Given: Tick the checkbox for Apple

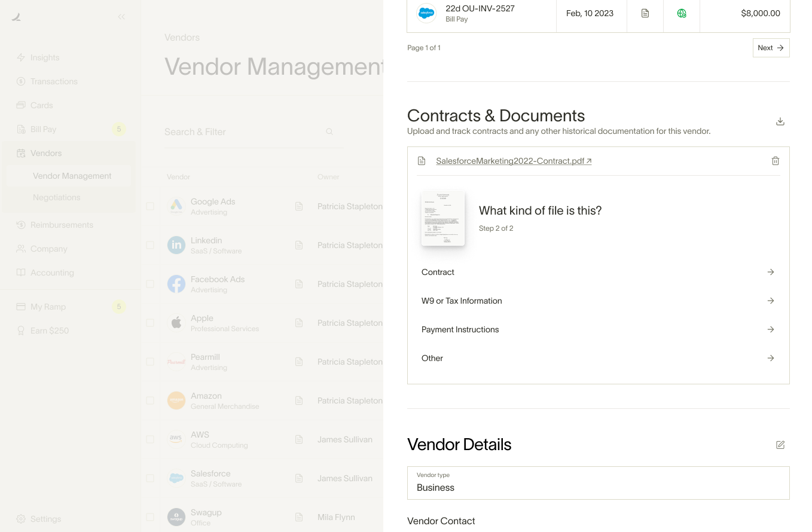Looking at the screenshot, I should coord(150,323).
